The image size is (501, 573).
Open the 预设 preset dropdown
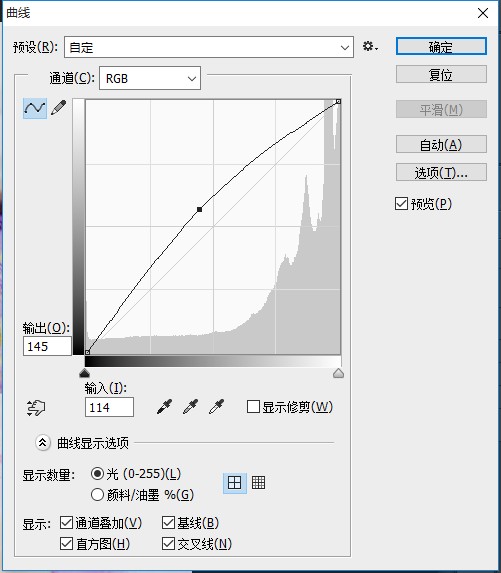[209, 47]
